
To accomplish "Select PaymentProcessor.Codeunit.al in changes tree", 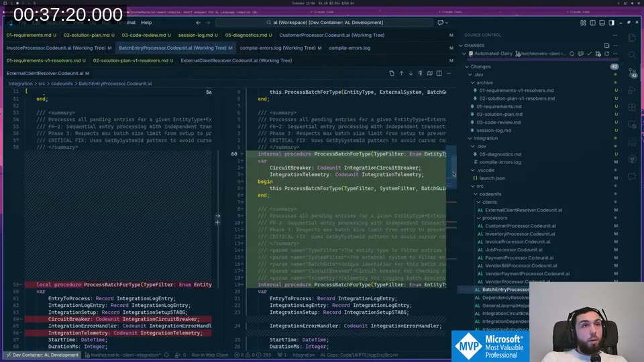I will point(519,257).
